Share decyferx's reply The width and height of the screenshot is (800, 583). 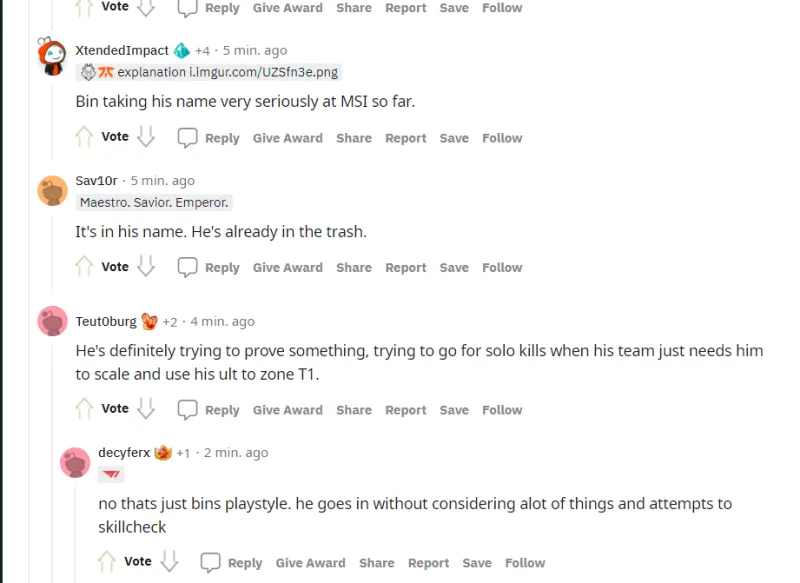tap(377, 563)
